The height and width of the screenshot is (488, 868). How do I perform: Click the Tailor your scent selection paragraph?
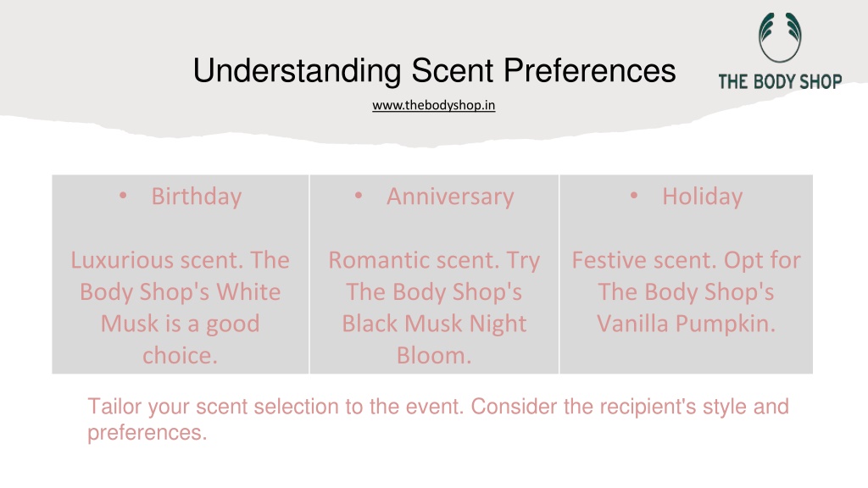438,419
